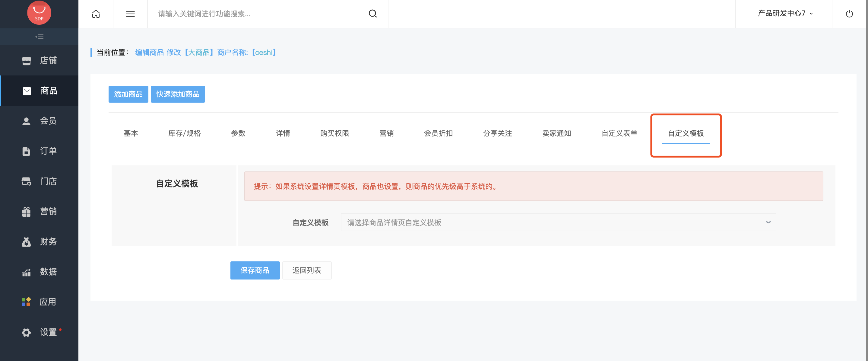The width and height of the screenshot is (868, 361).
Task: Click the 保存商品 button
Action: click(x=255, y=270)
